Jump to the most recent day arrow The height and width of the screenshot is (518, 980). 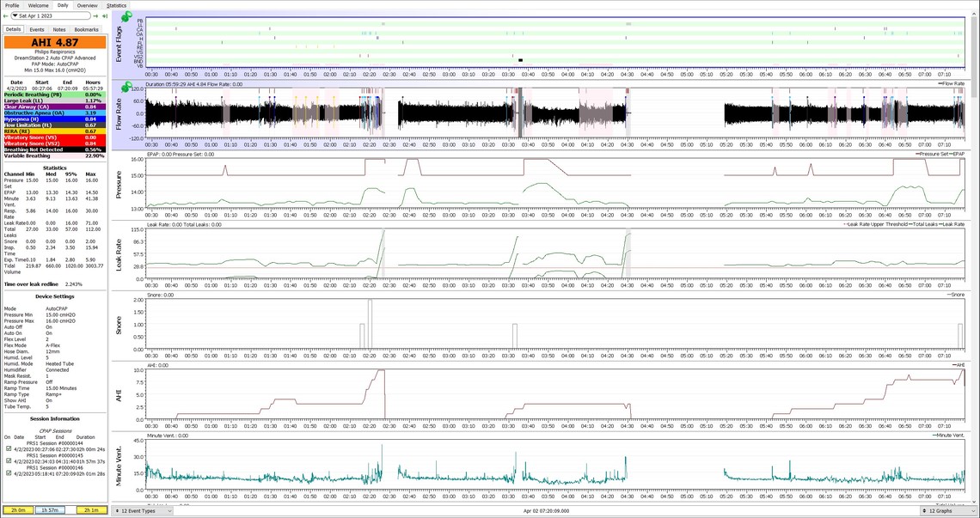[104, 15]
